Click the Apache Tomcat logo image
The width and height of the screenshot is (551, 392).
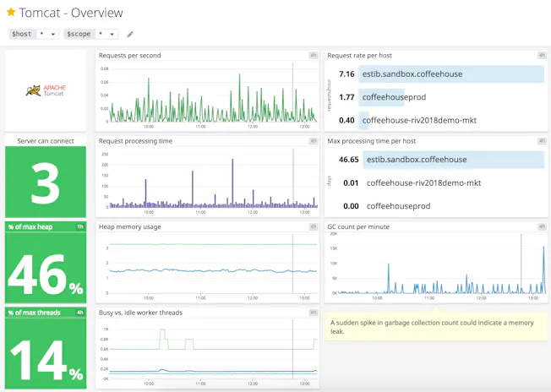pos(46,90)
